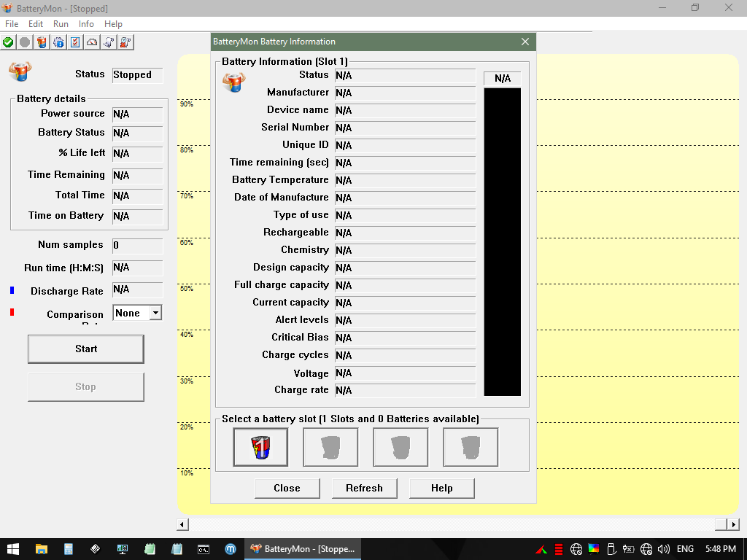
Task: Click the graph scrollbar right arrow
Action: tap(734, 525)
